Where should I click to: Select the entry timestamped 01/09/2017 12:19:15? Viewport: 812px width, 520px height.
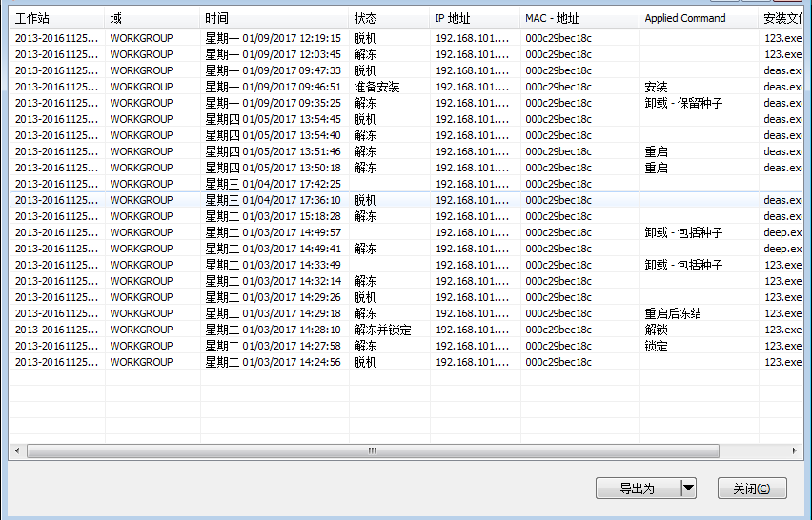(273, 38)
